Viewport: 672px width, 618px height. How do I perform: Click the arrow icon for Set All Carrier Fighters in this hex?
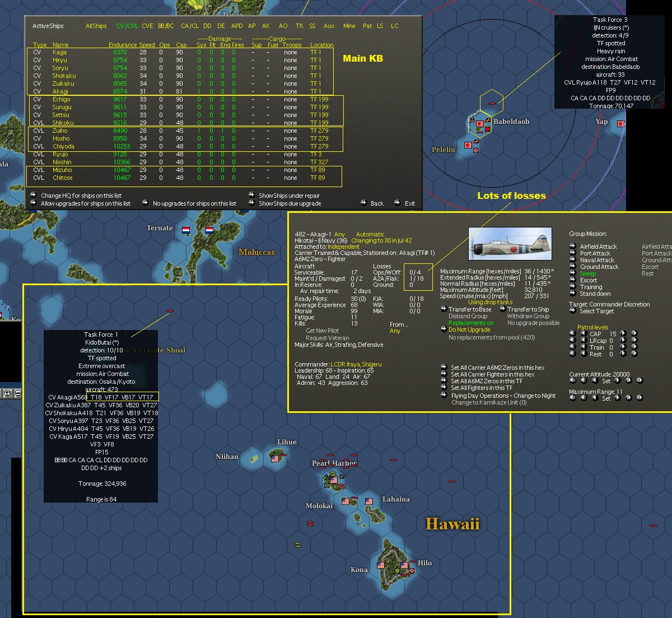click(444, 374)
